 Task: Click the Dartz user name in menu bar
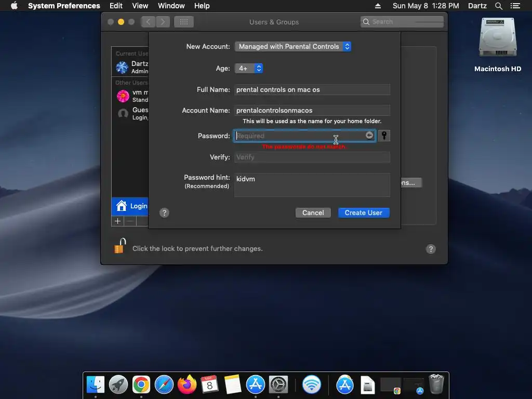pyautogui.click(x=477, y=6)
